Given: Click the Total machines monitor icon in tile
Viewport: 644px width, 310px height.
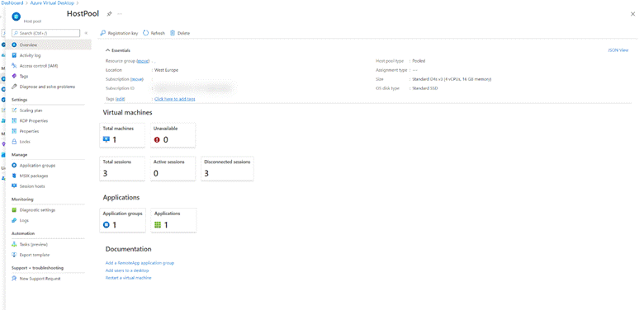Looking at the screenshot, I should click(x=107, y=140).
